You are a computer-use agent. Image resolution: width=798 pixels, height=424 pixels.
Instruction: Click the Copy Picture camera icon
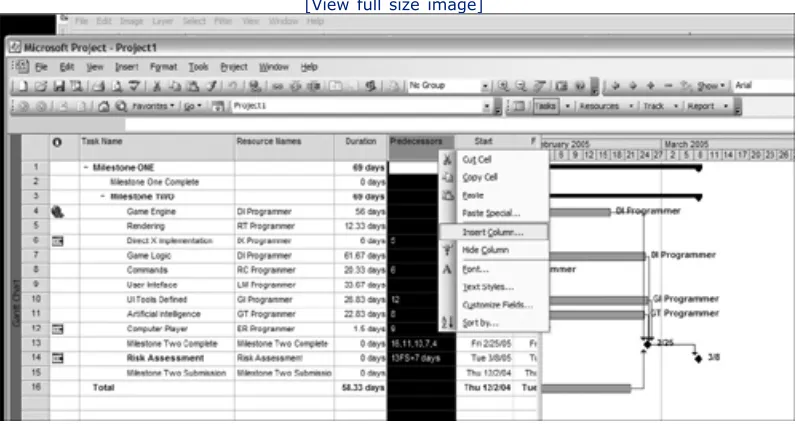pos(561,86)
